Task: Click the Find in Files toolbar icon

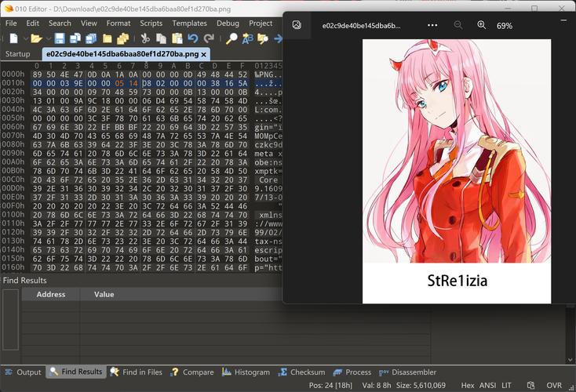Action: (x=263, y=38)
